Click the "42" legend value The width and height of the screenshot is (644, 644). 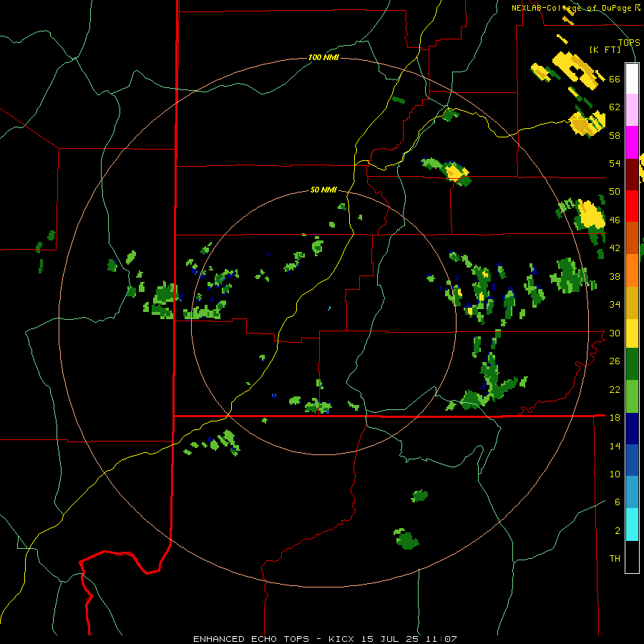pos(615,248)
